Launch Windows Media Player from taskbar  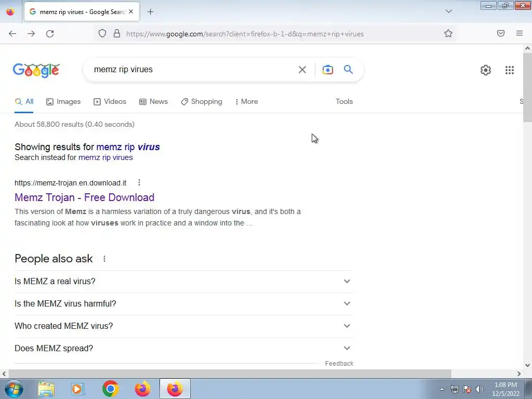coord(78,389)
